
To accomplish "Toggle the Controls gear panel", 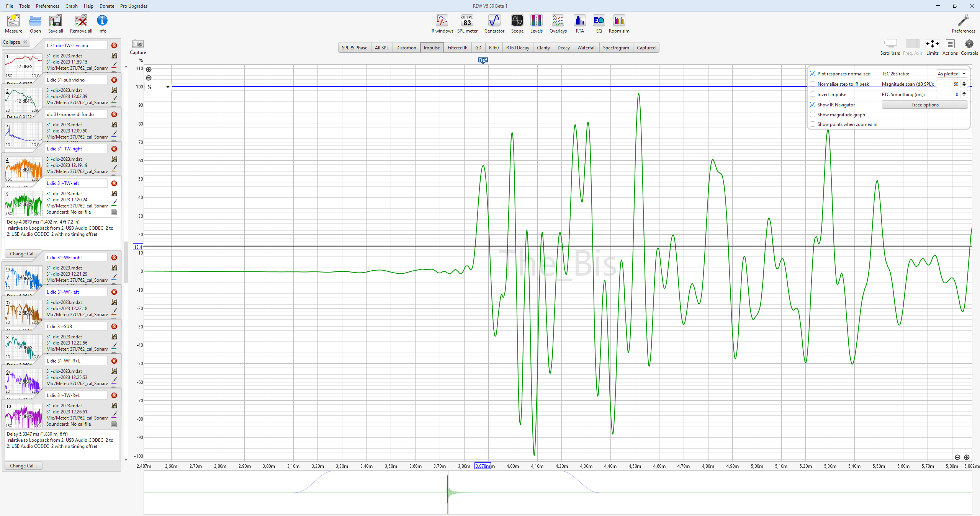I will [969, 47].
